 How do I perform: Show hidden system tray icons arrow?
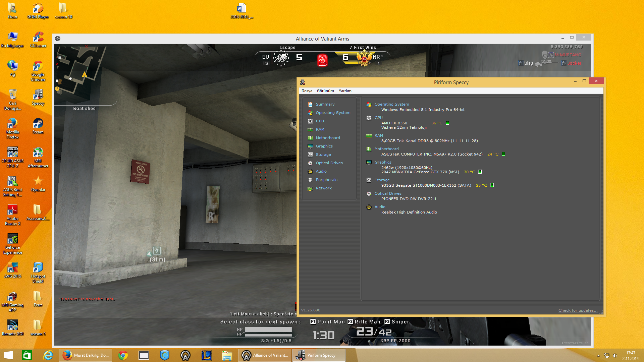click(x=598, y=356)
